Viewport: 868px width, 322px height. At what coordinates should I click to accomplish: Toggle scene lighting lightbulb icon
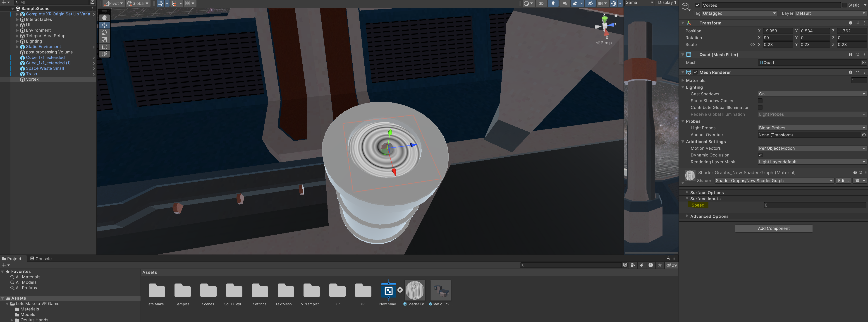[553, 3]
